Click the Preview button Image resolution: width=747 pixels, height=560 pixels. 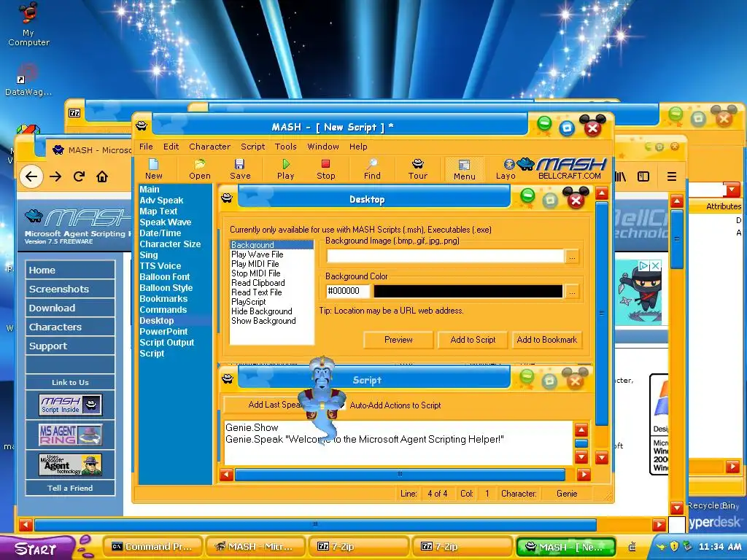[x=398, y=340]
